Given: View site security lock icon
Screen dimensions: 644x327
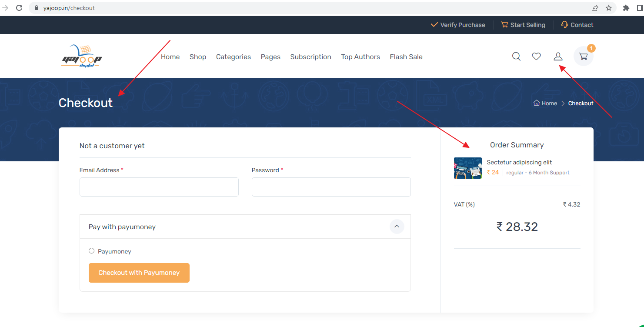Looking at the screenshot, I should point(37,8).
